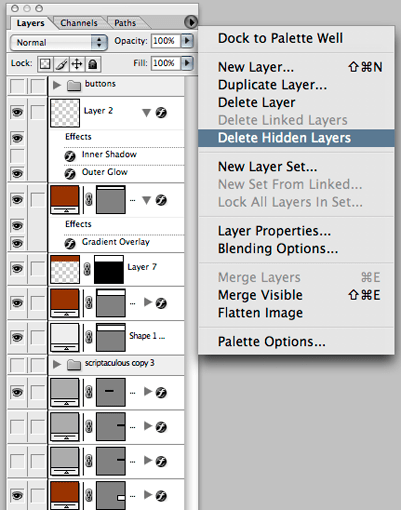The image size is (401, 510).
Task: Hide the Outer Glow effect eye
Action: click(x=17, y=173)
